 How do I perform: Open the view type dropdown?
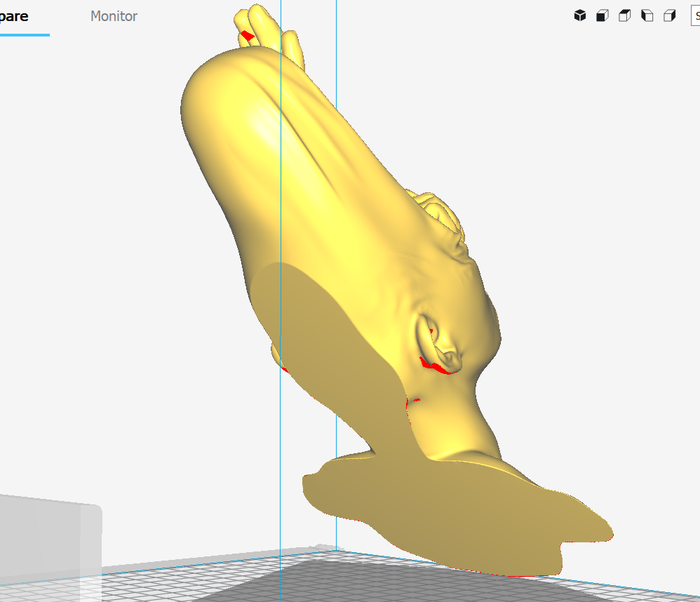coord(696,16)
